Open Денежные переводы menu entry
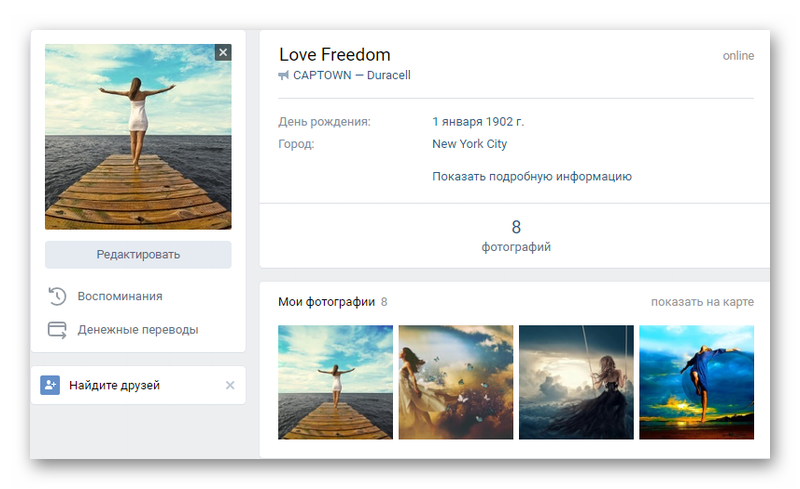The image size is (800, 489). (x=138, y=330)
